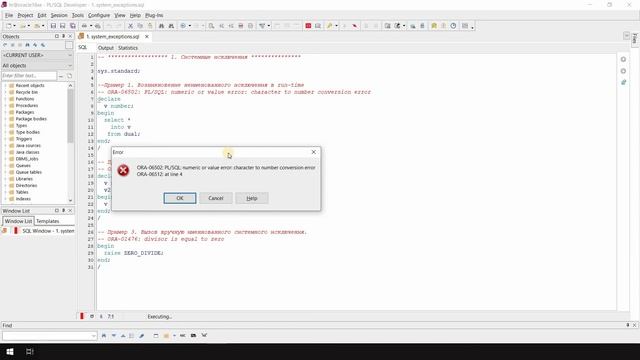This screenshot has height=360, width=640.
Task: Click Cancel in the Error dialog
Action: coord(216,198)
